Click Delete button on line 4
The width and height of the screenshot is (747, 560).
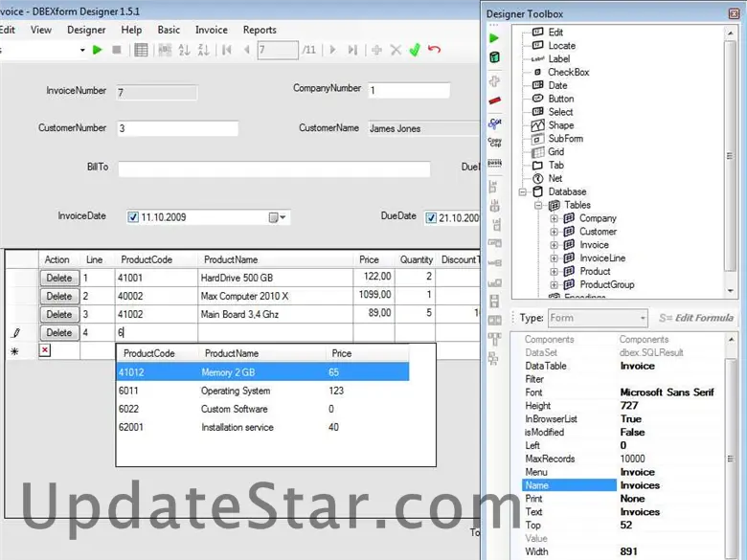tap(59, 332)
